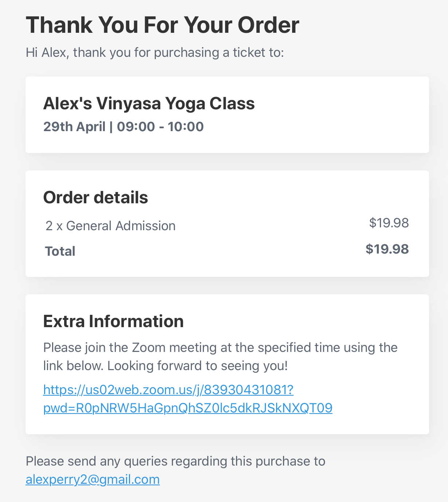Click the 'Thank You For Your Order' heading
The width and height of the screenshot is (448, 502).
point(162,25)
